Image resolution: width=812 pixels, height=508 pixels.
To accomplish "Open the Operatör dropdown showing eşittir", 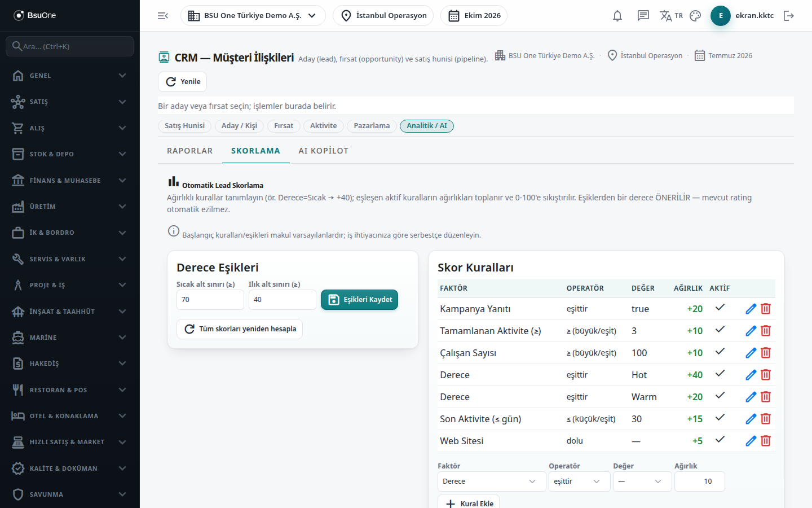I will coord(580,481).
